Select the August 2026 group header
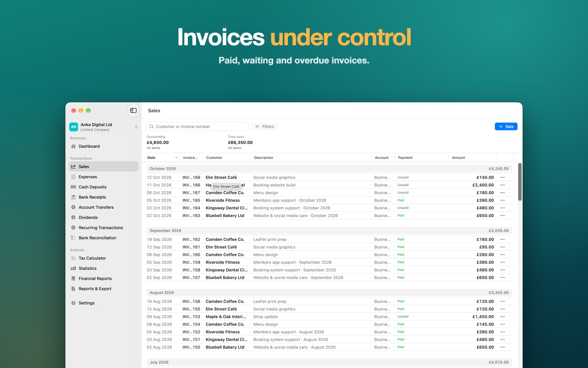Image resolution: width=588 pixels, height=368 pixels. 329,293
